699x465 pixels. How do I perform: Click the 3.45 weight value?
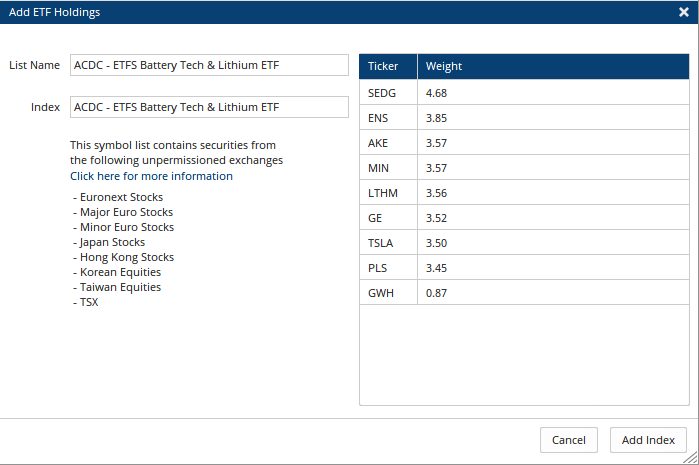pos(436,267)
